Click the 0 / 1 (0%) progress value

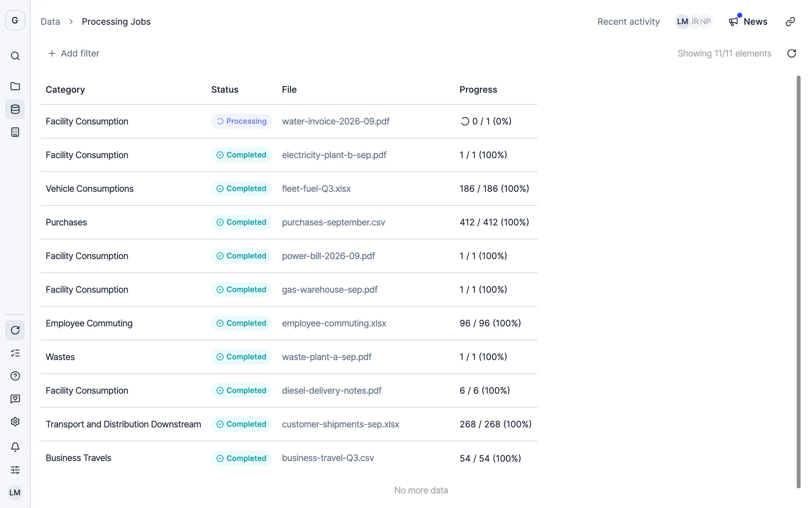tap(485, 121)
